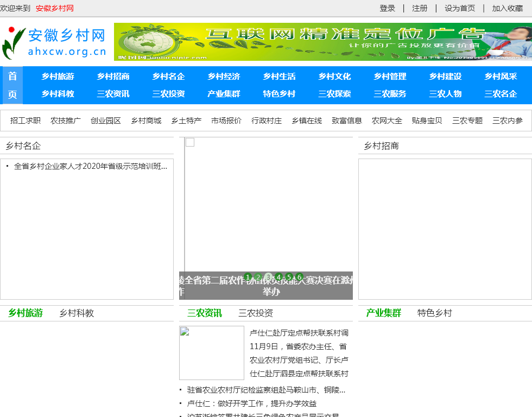The image size is (532, 417).
Task: Open the 全省乡村企业家人才2020年 article link
Action: click(91, 166)
